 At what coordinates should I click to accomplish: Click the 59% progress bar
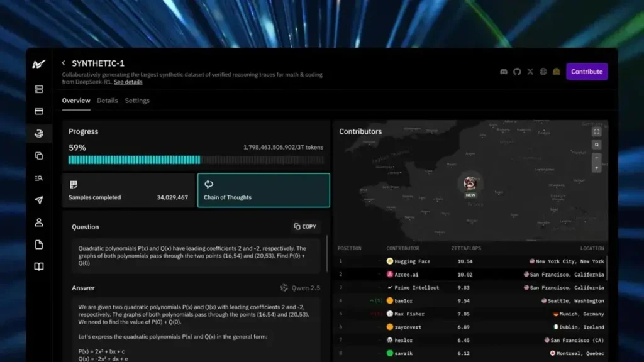196,160
